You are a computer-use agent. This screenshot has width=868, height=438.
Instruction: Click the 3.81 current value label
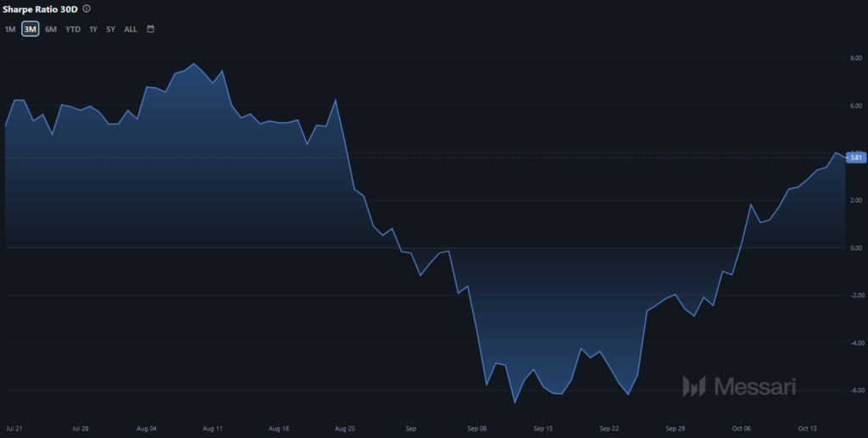tap(856, 158)
